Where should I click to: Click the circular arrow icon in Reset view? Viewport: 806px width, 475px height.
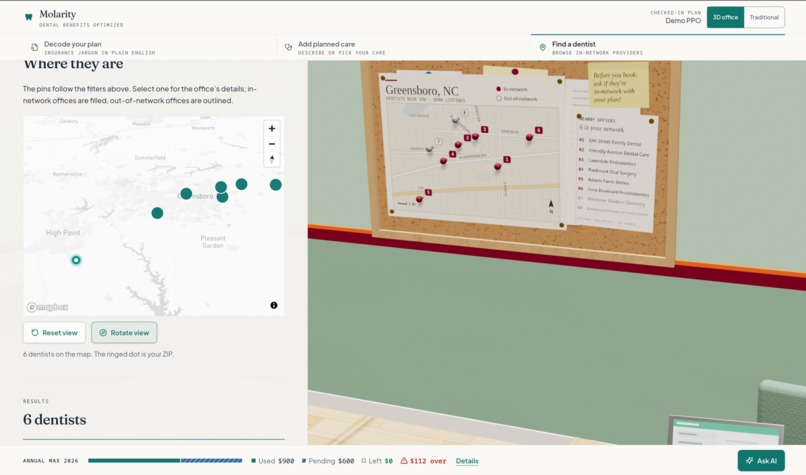click(x=35, y=333)
